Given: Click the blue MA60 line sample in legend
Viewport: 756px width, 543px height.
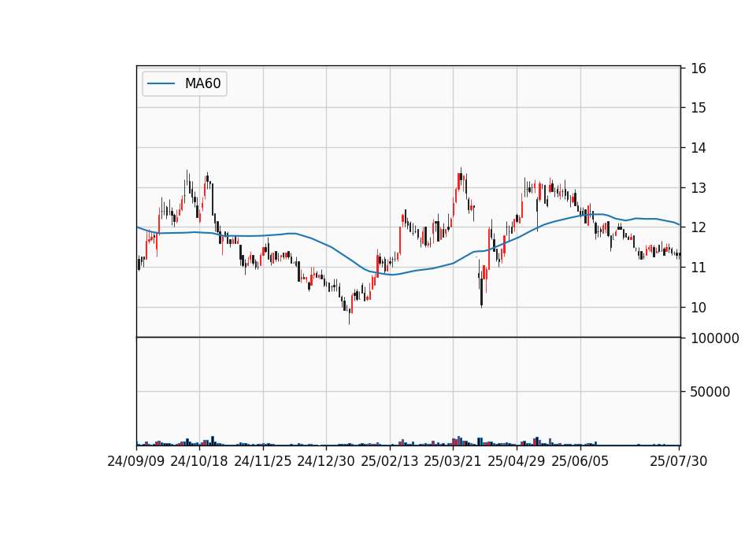Looking at the screenshot, I should point(161,83).
